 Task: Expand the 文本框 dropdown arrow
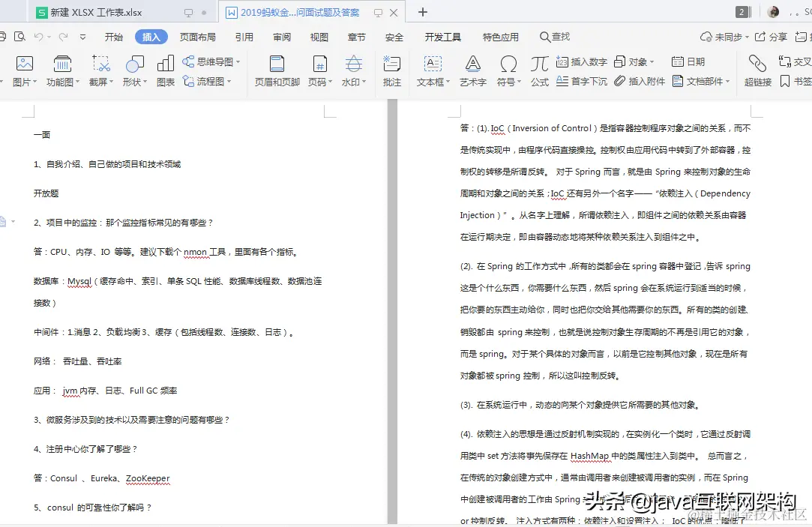448,82
